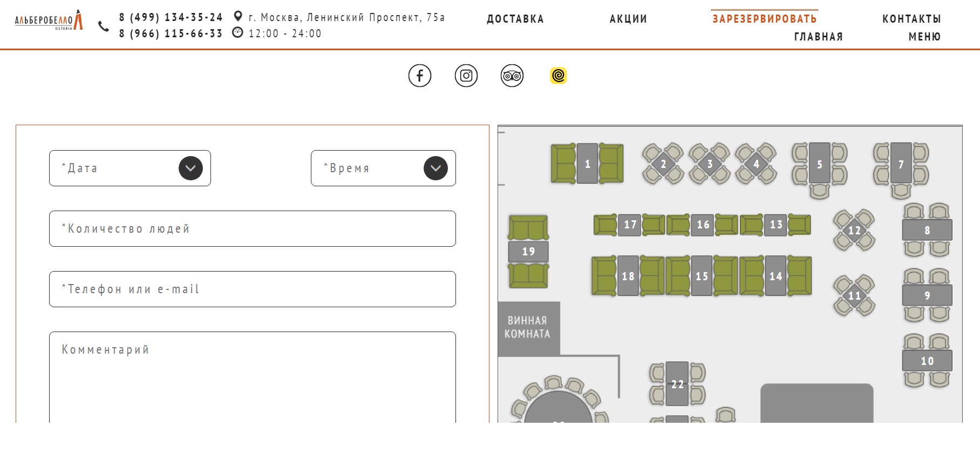Screen dimensions: 980x453
Task: Open the КОНТАКТЫ page
Action: (x=911, y=19)
